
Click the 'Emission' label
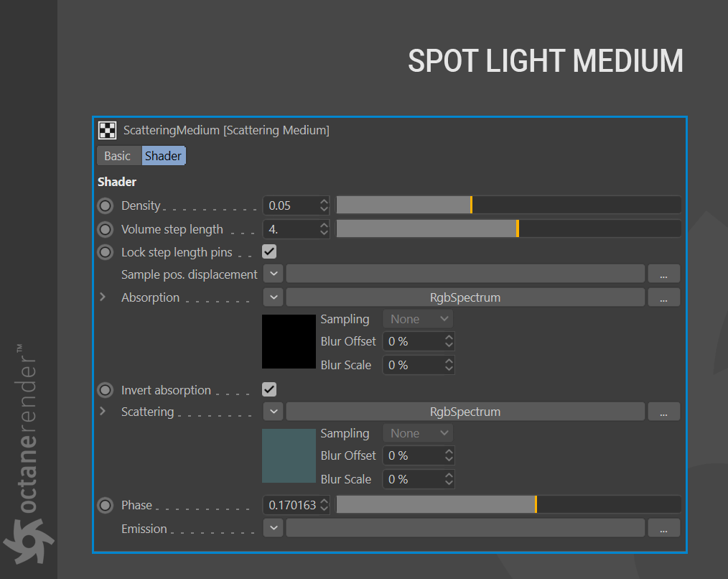point(144,529)
